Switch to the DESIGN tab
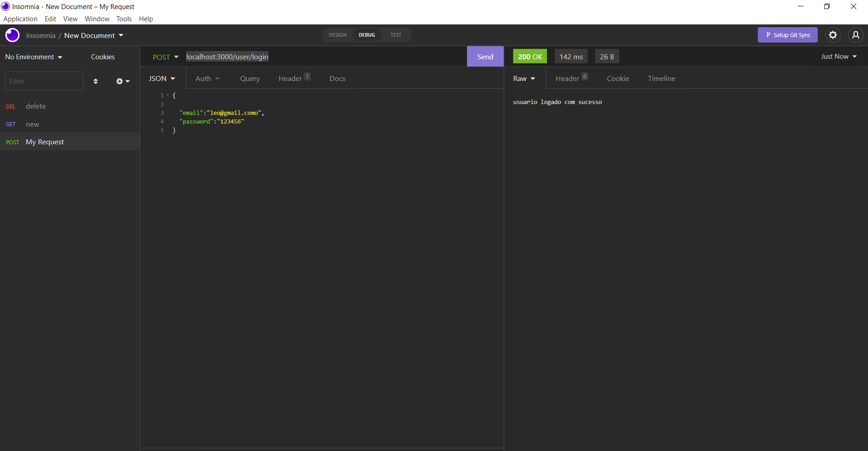 pos(337,35)
